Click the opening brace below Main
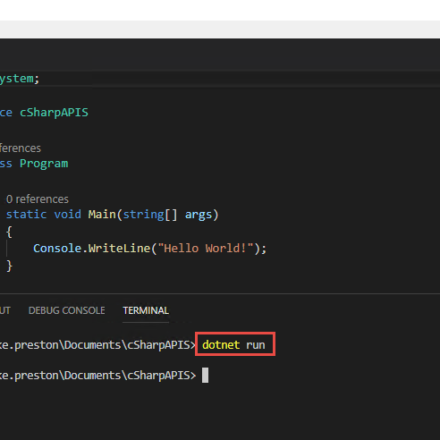 (x=9, y=232)
